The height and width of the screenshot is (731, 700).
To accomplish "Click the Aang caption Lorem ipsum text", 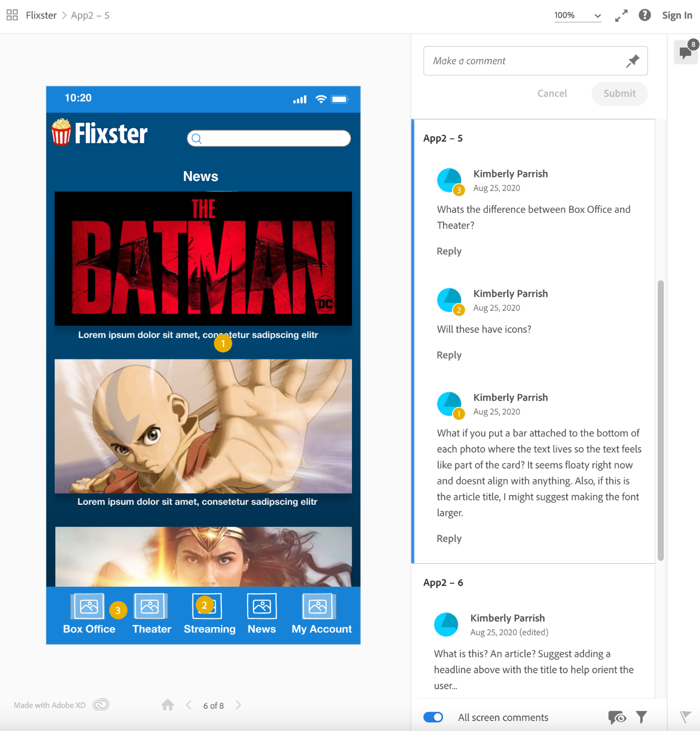I will click(197, 502).
